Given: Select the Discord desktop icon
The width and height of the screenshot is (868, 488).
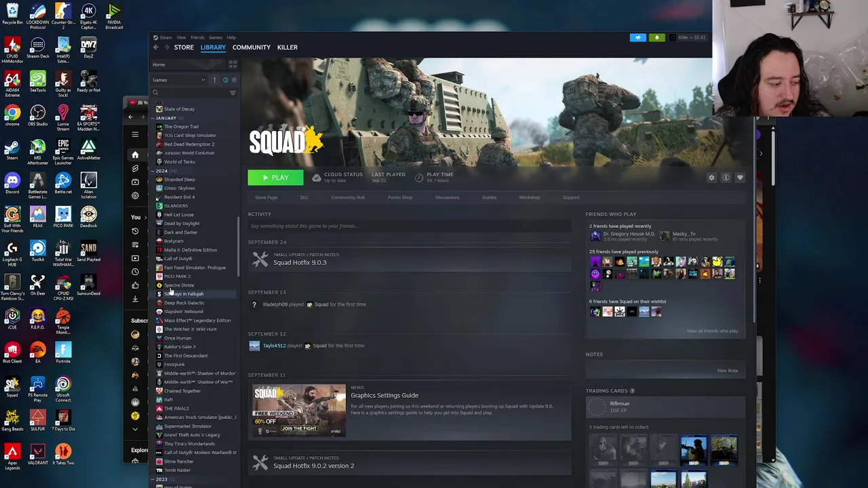Looking at the screenshot, I should coord(12,183).
